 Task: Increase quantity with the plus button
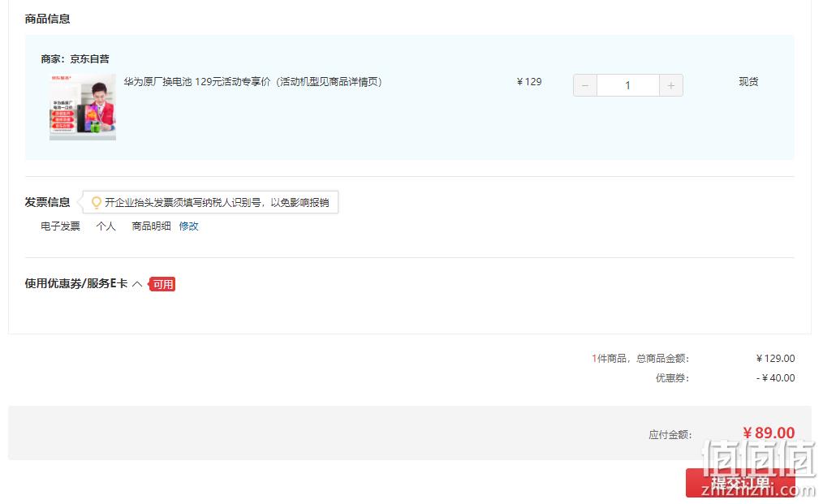click(670, 85)
